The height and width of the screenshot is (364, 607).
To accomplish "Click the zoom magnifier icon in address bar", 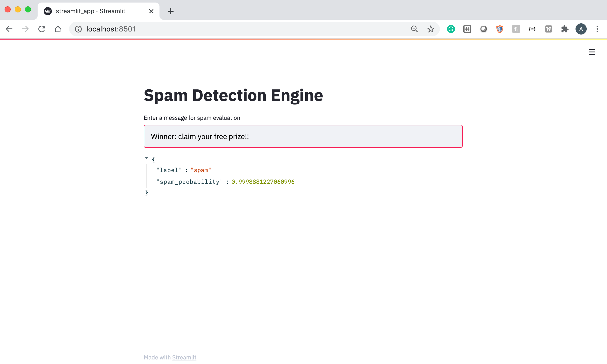I will [414, 29].
